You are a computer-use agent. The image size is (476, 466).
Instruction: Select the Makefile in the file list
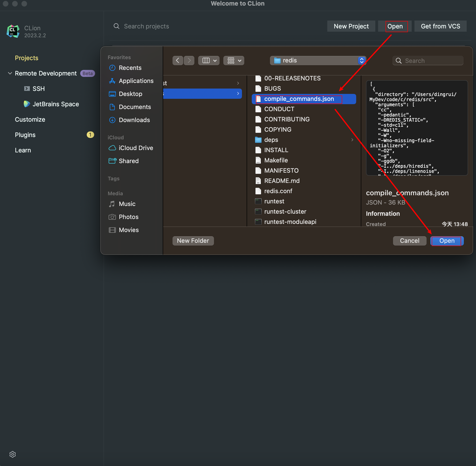(x=276, y=160)
